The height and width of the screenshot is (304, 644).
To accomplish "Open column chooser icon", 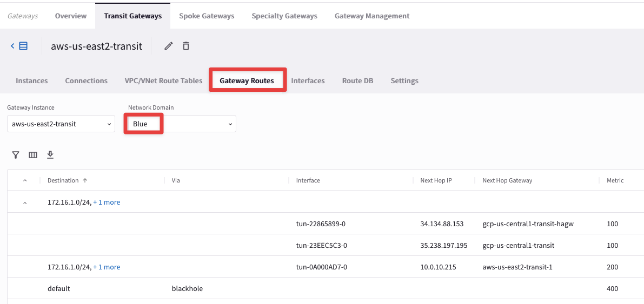I will pyautogui.click(x=33, y=155).
